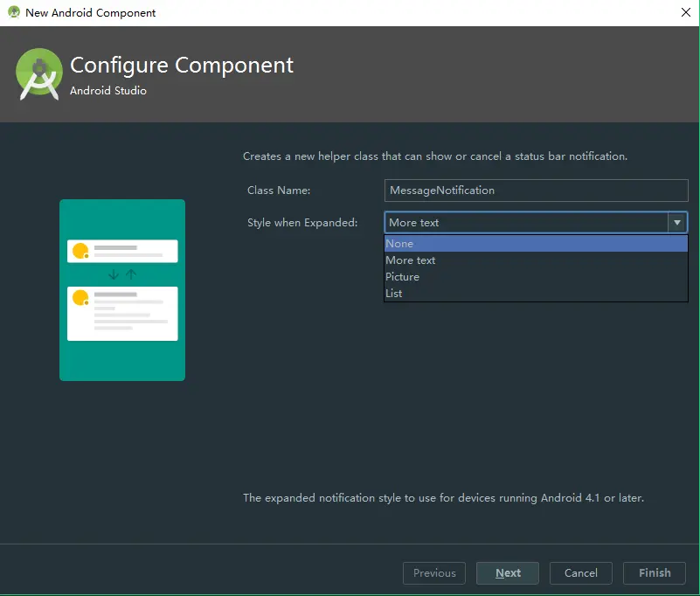Screen dimensions: 700x596
Task: Focus the Class Name input field
Action: 537,191
